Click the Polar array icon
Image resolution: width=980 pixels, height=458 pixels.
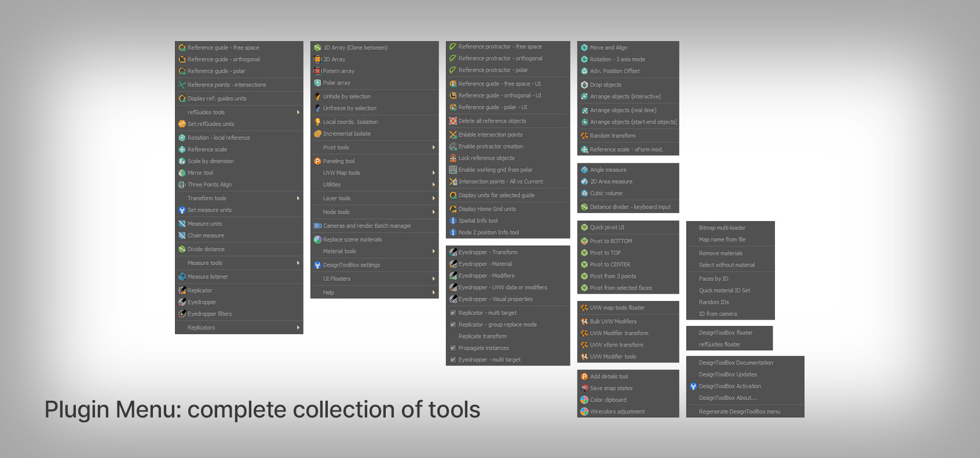(317, 83)
